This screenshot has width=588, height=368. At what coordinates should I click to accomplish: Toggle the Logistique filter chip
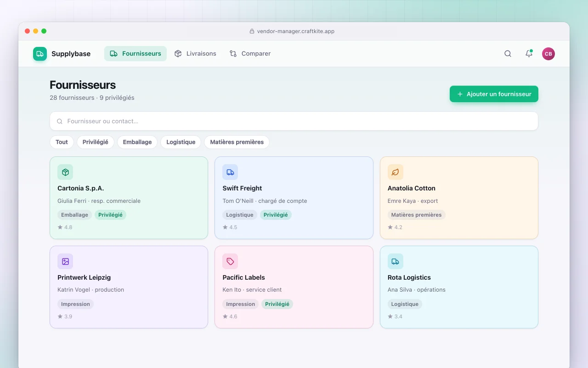(x=181, y=142)
